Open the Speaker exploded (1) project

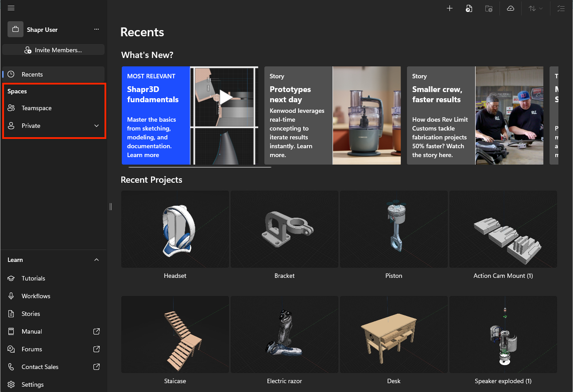(x=503, y=334)
